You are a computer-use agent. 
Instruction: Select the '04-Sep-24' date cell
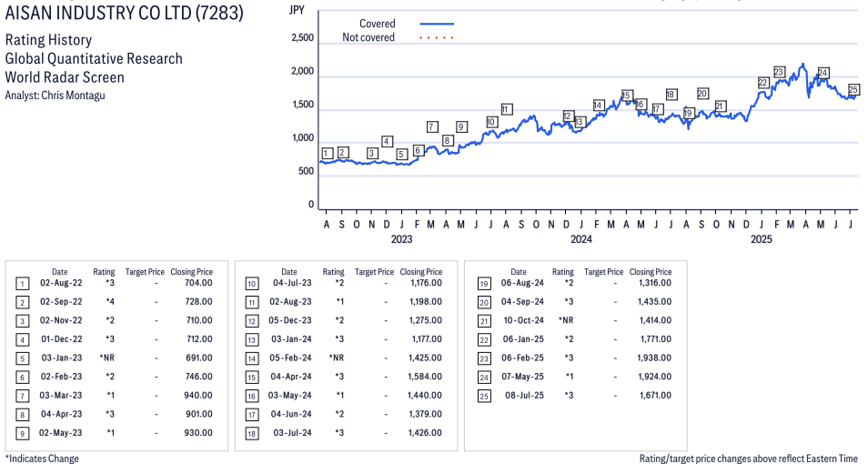click(x=522, y=302)
